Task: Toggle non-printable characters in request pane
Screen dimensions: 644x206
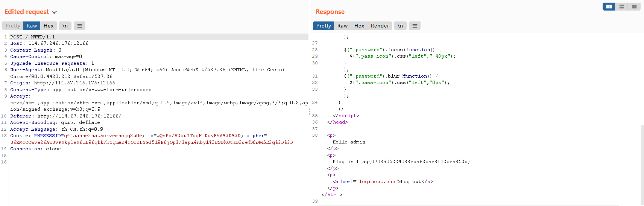Action: (65, 26)
